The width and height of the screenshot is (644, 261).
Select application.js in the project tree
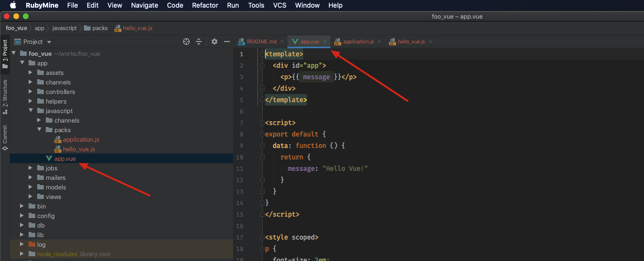point(81,139)
